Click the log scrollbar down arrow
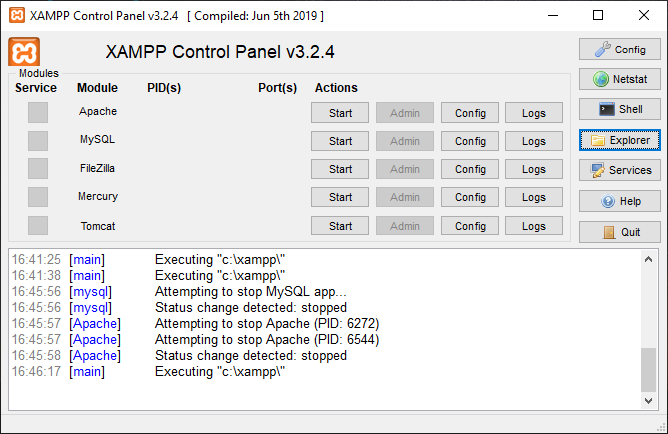The image size is (668, 434). click(648, 400)
